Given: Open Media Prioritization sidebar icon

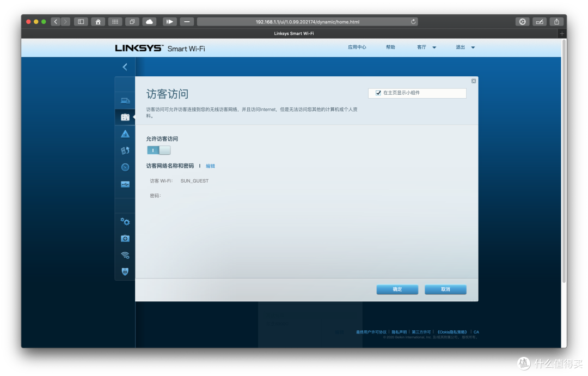Looking at the screenshot, I should [x=125, y=150].
